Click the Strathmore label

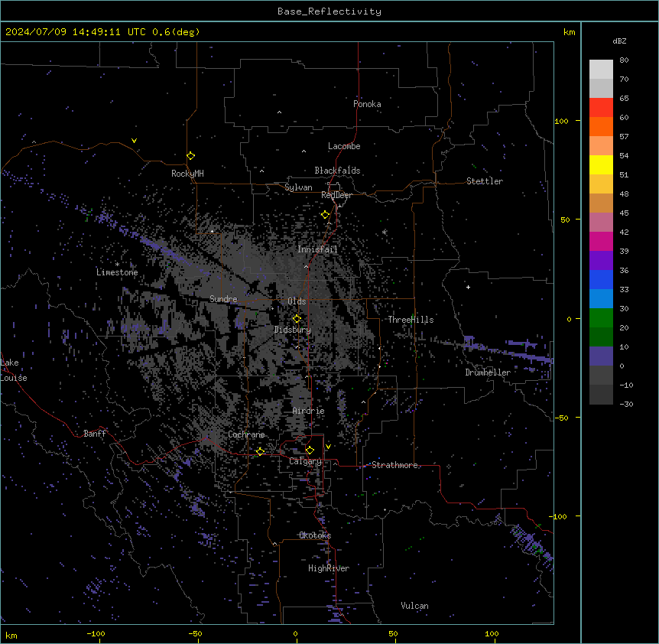pos(394,465)
